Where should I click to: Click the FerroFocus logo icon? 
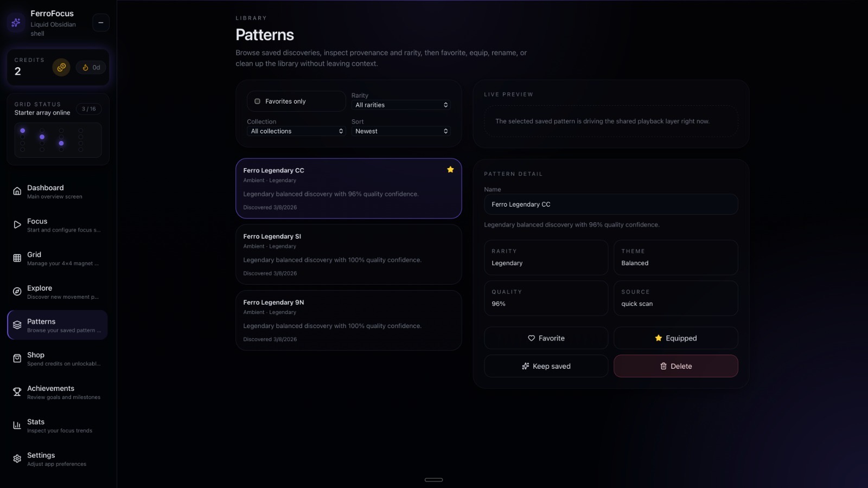(x=16, y=23)
